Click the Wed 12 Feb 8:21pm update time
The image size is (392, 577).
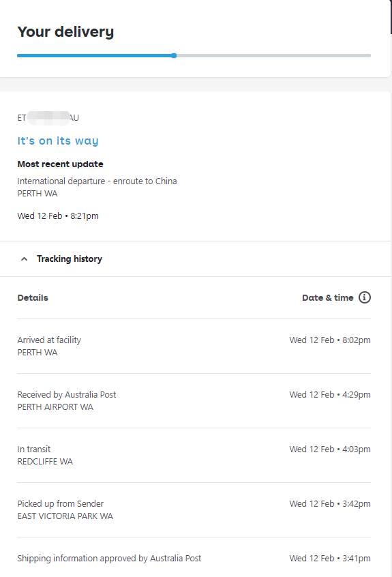coord(58,216)
